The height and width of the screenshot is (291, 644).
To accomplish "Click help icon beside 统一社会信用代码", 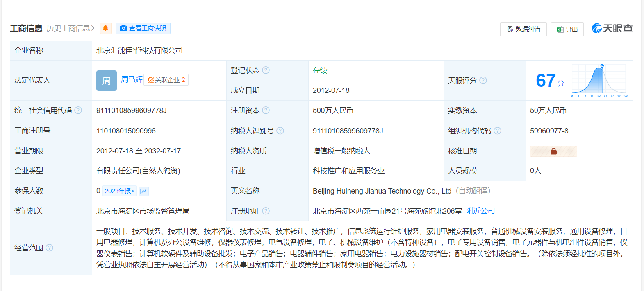I will coord(78,111).
